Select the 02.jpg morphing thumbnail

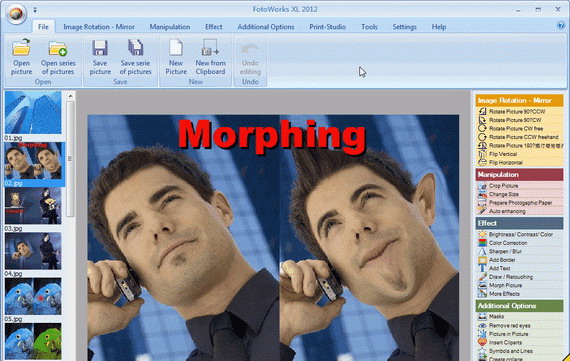point(33,160)
